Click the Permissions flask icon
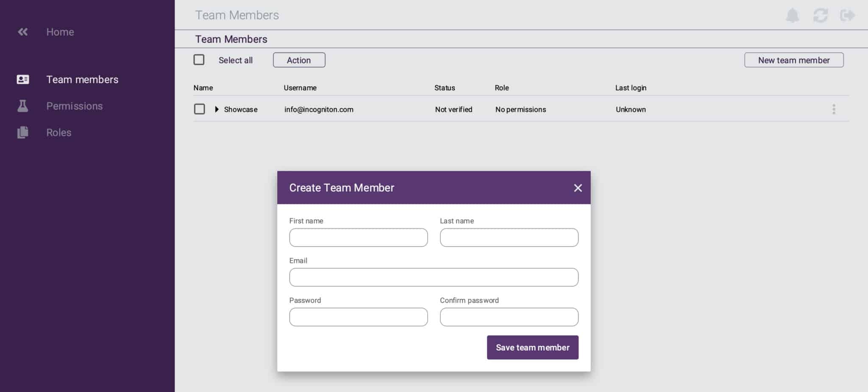Image resolution: width=868 pixels, height=392 pixels. pyautogui.click(x=22, y=106)
